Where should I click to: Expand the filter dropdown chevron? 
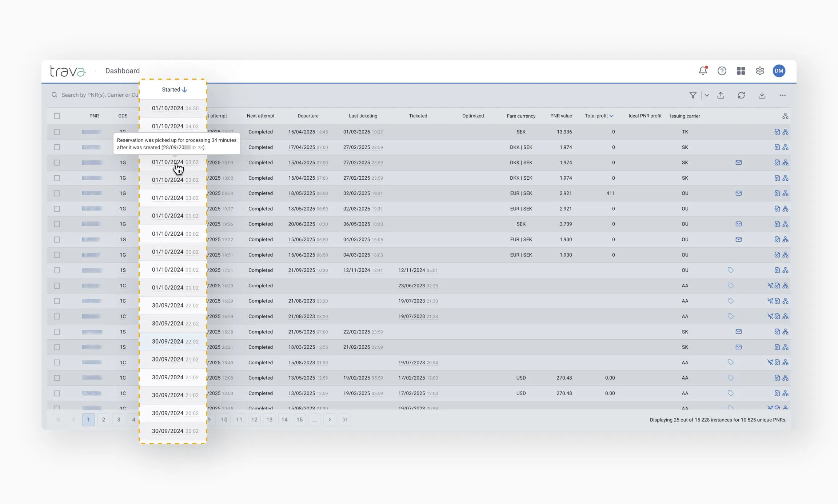707,95
